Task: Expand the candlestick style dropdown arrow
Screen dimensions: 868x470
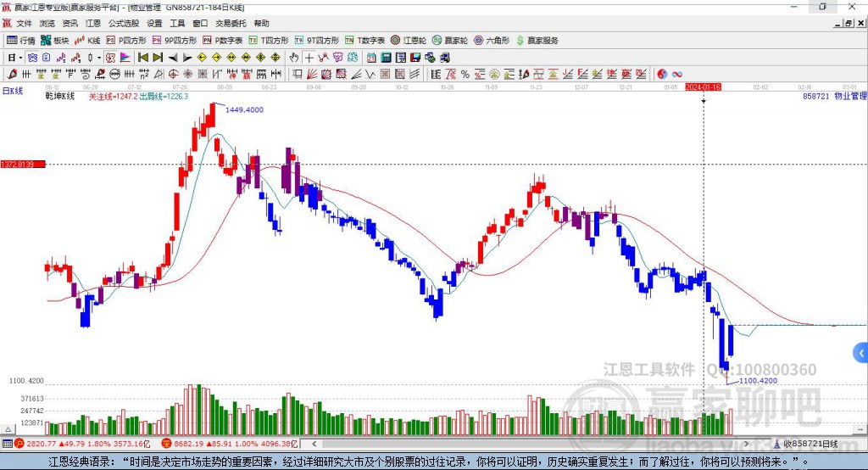Action: pyautogui.click(x=99, y=58)
